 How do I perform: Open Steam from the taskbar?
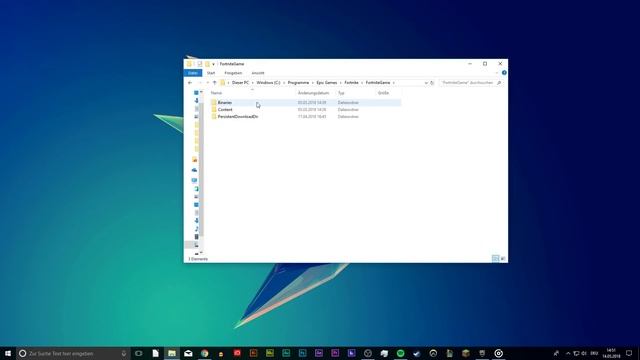tap(417, 353)
